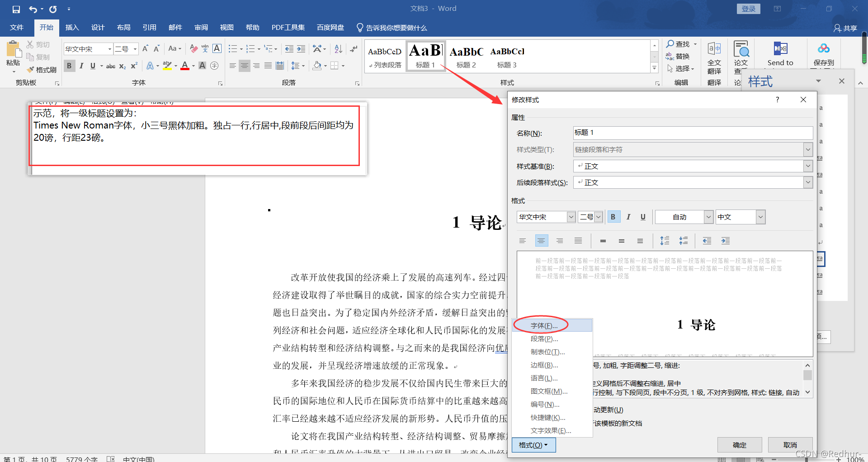Open 后续段落样式 dropdown in dialog
This screenshot has height=462, width=868.
808,182
